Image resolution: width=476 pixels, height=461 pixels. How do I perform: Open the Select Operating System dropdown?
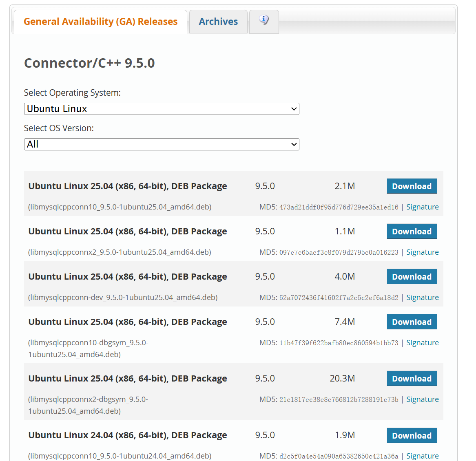click(162, 109)
